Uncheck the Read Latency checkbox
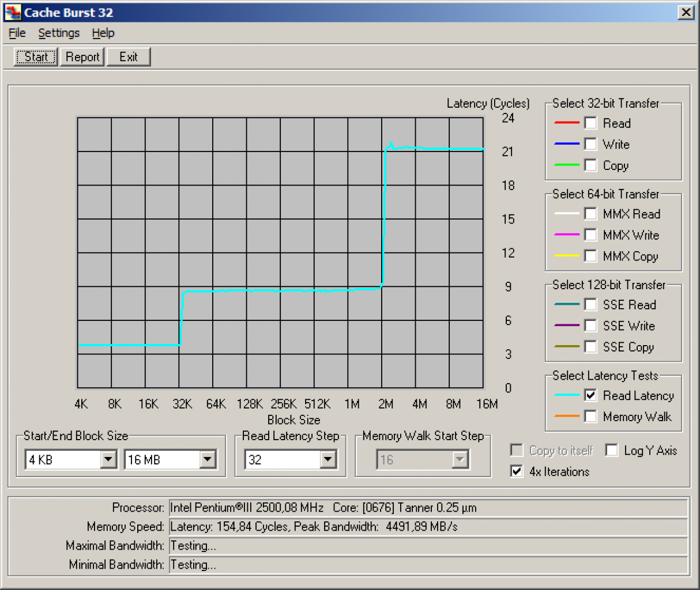The width and height of the screenshot is (700, 590). pyautogui.click(x=590, y=395)
